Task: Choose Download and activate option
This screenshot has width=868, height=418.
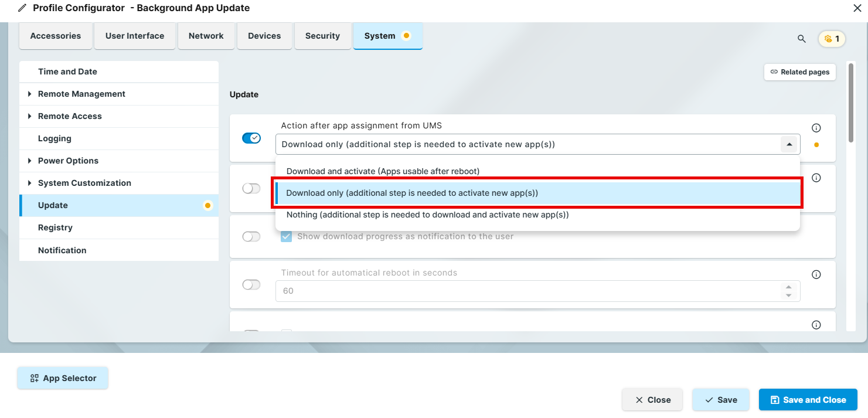Action: (x=383, y=171)
